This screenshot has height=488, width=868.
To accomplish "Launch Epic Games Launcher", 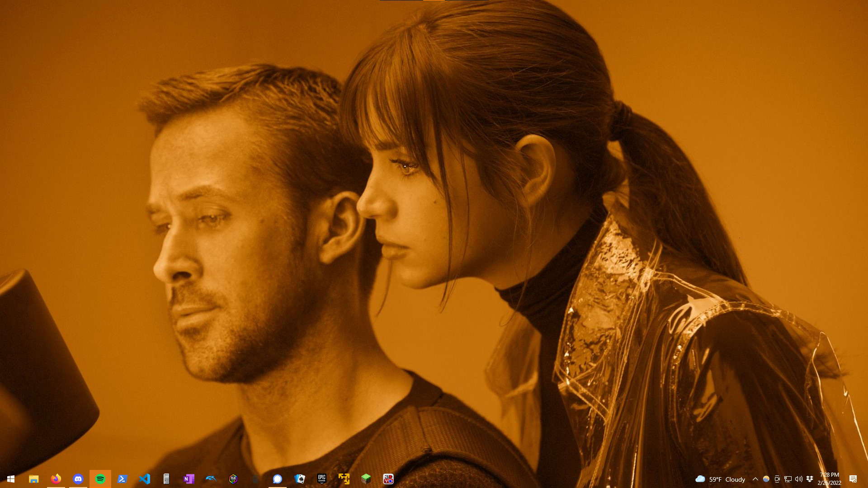I will 322,479.
